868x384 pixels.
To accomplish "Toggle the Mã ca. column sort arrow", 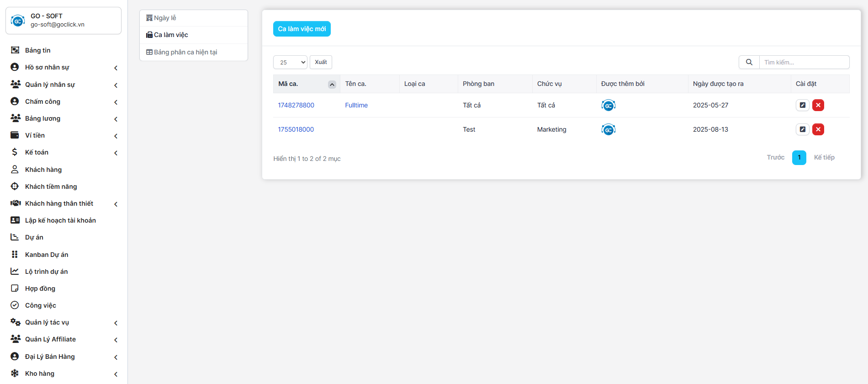I will pos(332,85).
